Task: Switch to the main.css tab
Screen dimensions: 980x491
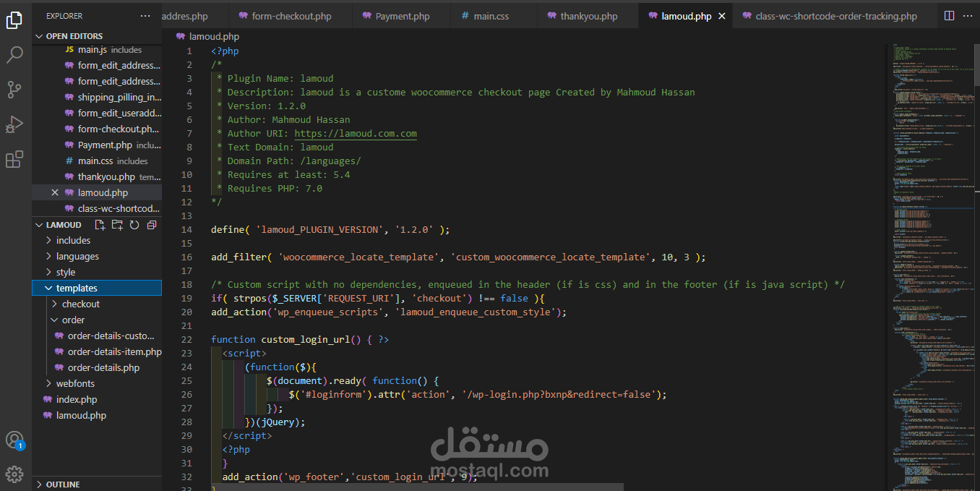Action: pyautogui.click(x=494, y=16)
